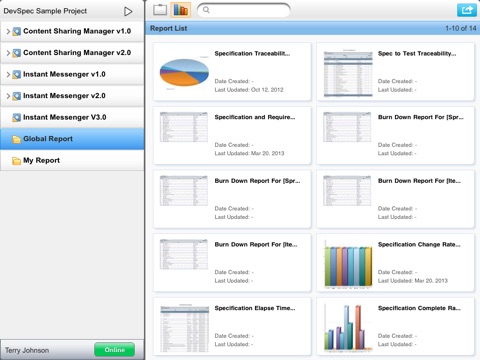Viewport: 480px width, 360px height.
Task: Expand Instant Messenger v2.0 chevron
Action: tap(8, 96)
